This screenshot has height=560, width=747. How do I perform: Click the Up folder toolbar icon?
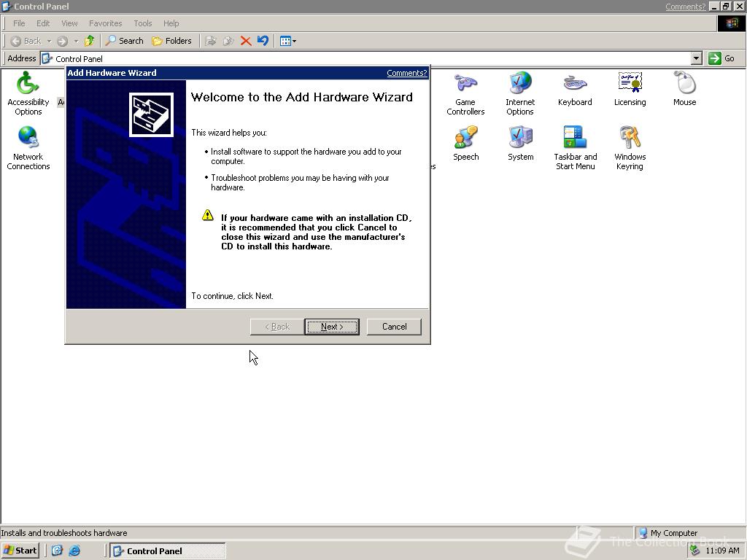pos(89,41)
